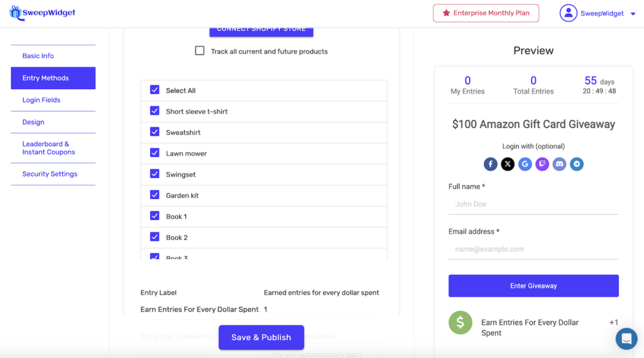
Task: Open the Login Fields section
Action: pyautogui.click(x=42, y=100)
